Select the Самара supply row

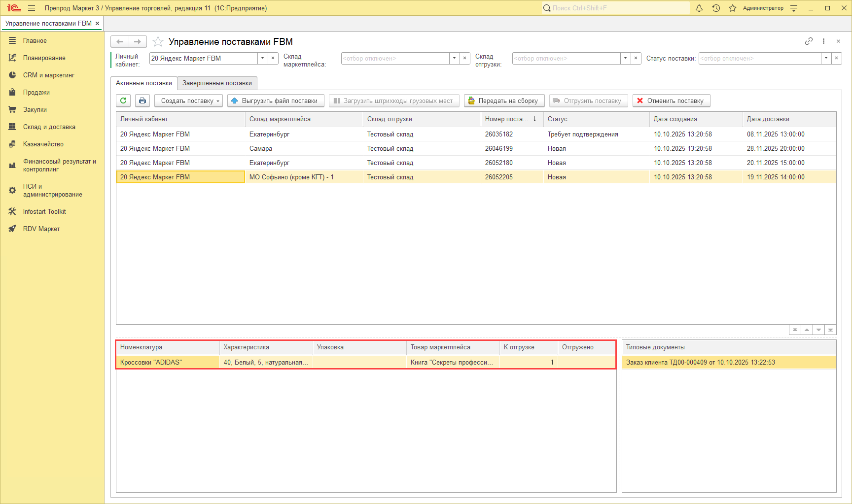point(260,148)
